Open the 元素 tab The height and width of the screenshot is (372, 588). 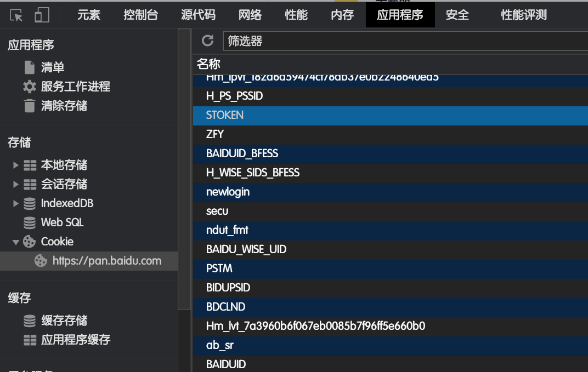(88, 15)
